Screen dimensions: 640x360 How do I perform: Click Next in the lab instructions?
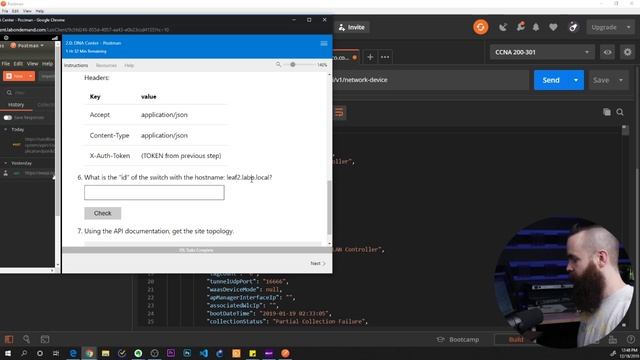pos(318,263)
